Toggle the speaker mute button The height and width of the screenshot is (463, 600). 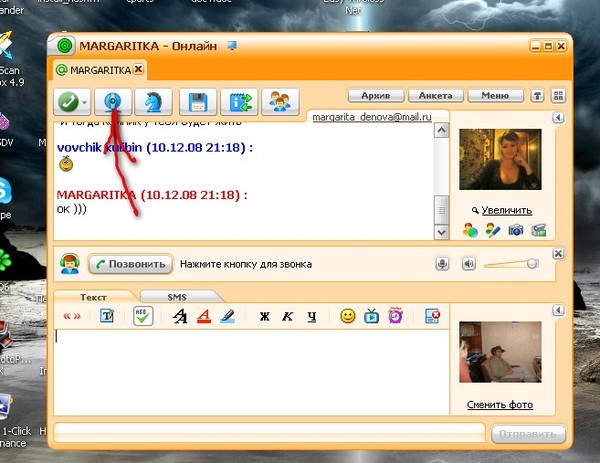(x=469, y=264)
